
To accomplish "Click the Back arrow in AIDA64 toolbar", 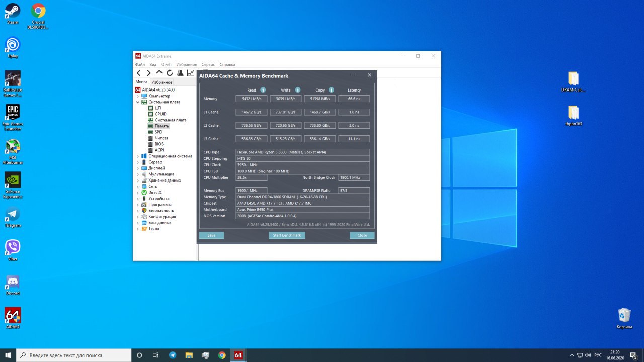I will pyautogui.click(x=139, y=73).
